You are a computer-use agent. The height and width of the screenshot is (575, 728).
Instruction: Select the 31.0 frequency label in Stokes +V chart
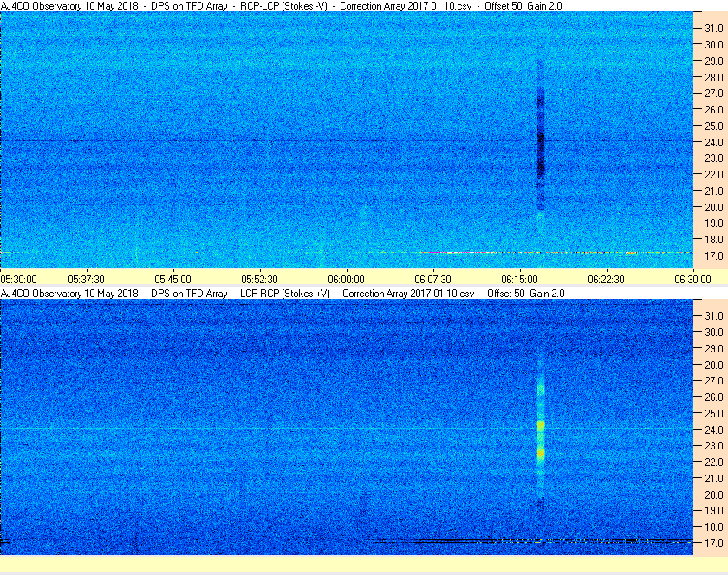(x=714, y=316)
